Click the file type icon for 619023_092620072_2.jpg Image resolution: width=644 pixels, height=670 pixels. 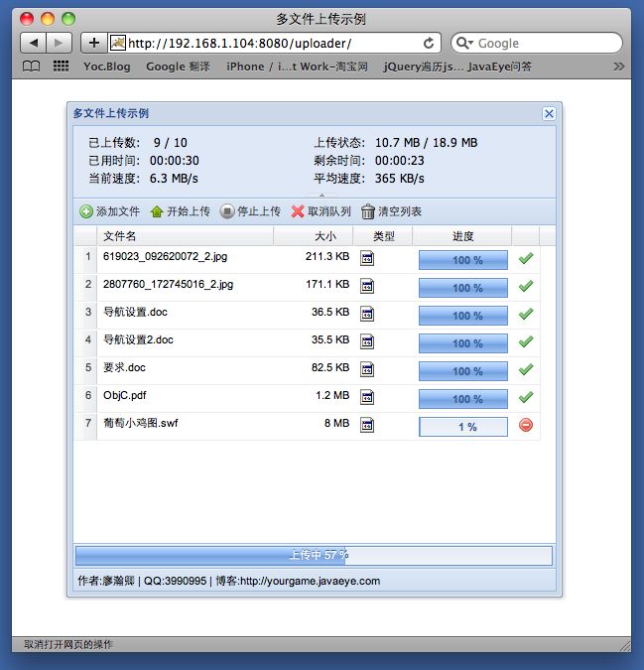[367, 258]
